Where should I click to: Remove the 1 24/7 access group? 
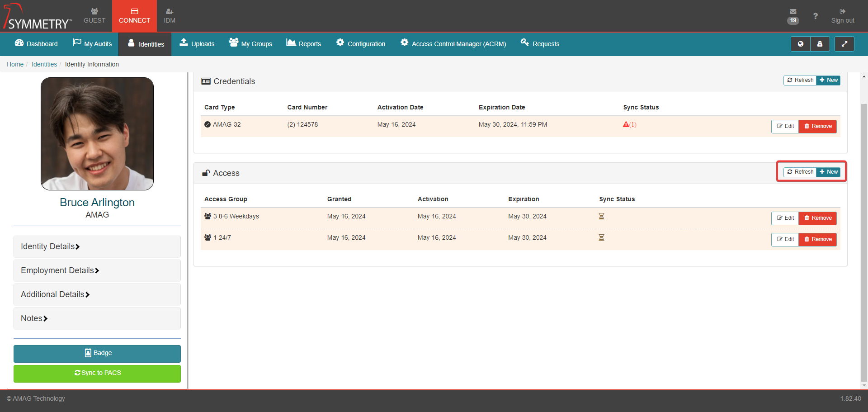pyautogui.click(x=818, y=239)
